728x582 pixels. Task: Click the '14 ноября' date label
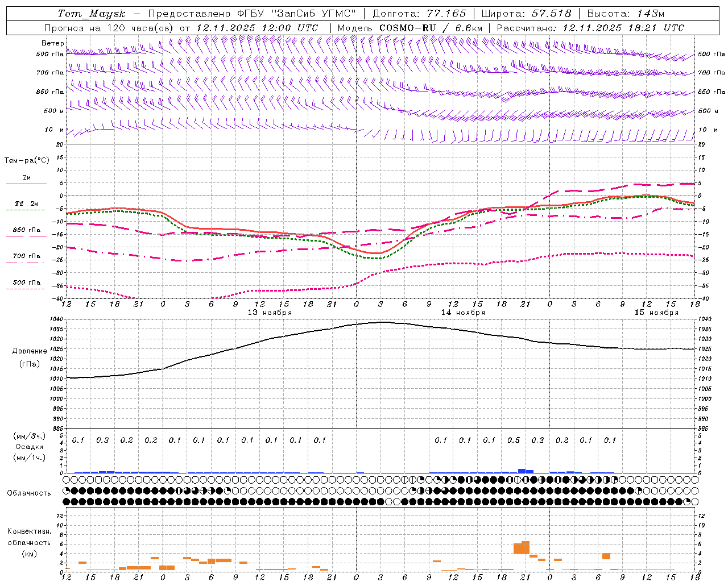[463, 313]
